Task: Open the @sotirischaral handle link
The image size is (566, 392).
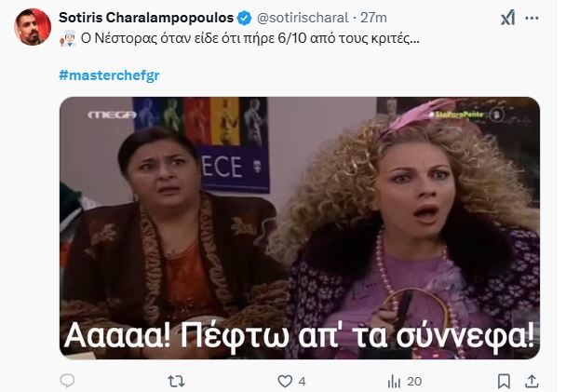Action: (303, 18)
